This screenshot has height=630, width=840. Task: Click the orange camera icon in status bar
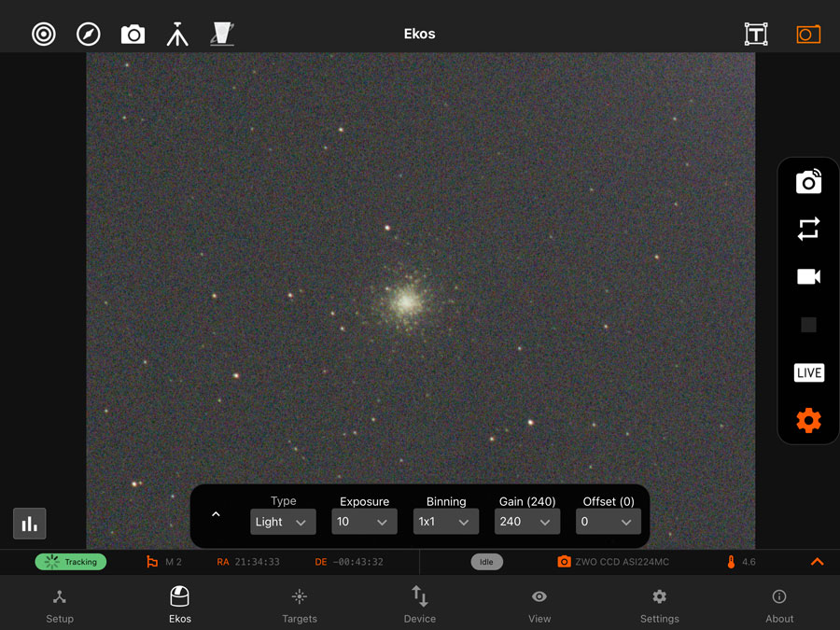[564, 562]
